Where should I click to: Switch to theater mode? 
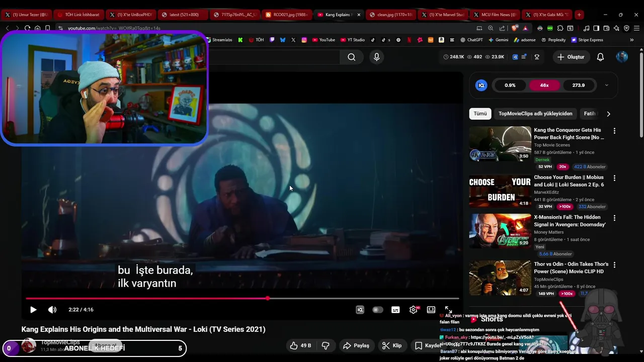[x=431, y=310]
